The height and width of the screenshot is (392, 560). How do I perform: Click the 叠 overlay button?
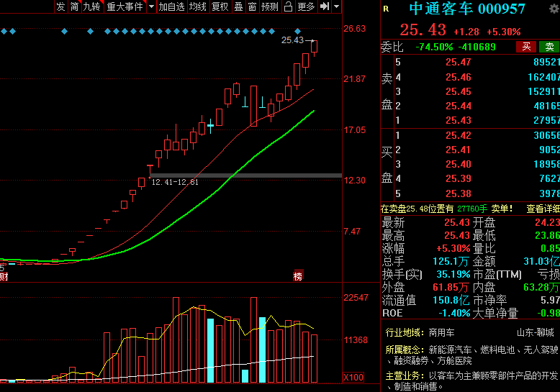(x=238, y=6)
